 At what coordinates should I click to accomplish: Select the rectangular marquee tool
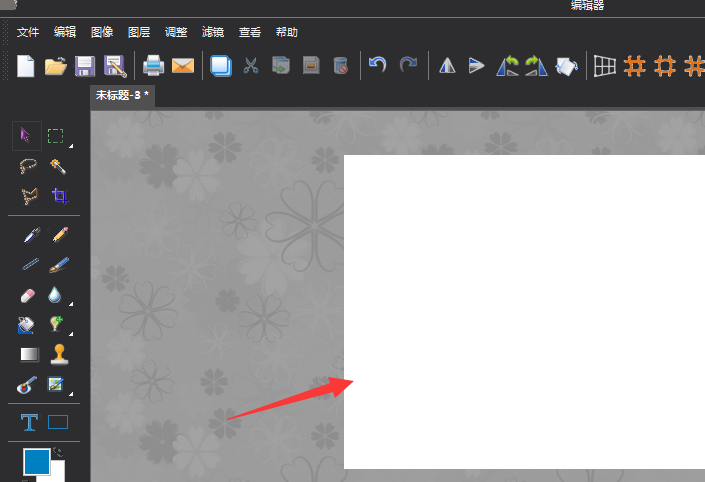pos(56,136)
